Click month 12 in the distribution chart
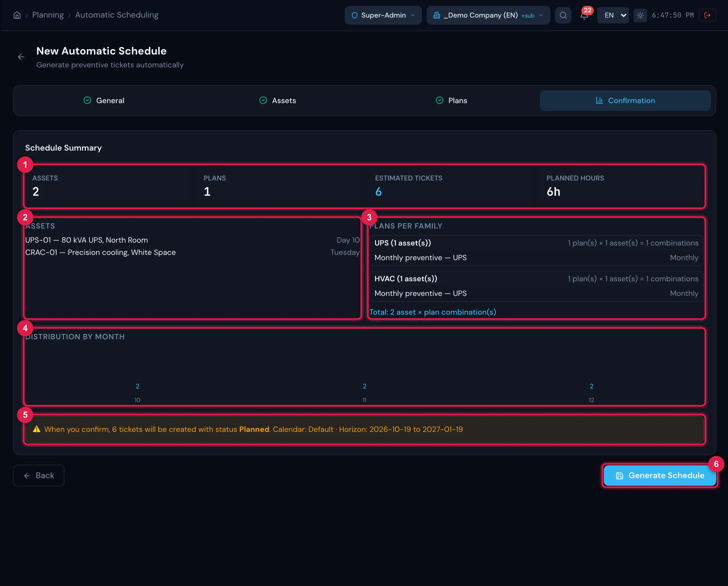 click(591, 400)
